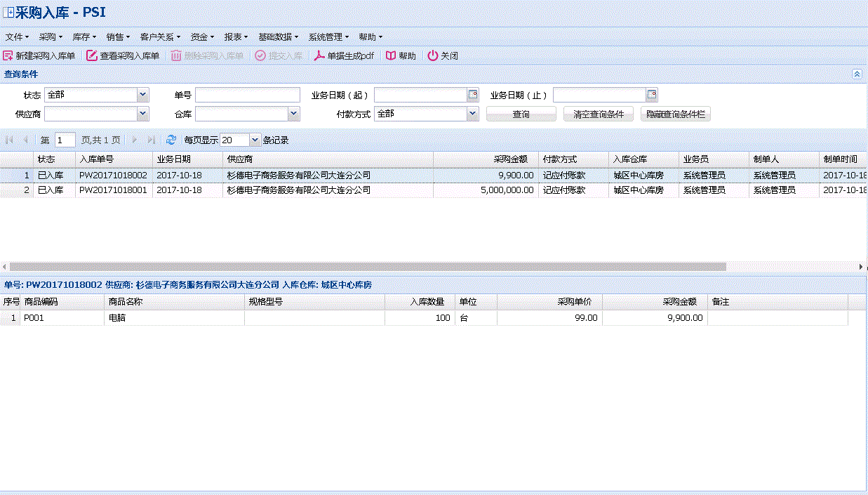Focus the 单号 input field
The height and width of the screenshot is (495, 868).
tap(248, 95)
